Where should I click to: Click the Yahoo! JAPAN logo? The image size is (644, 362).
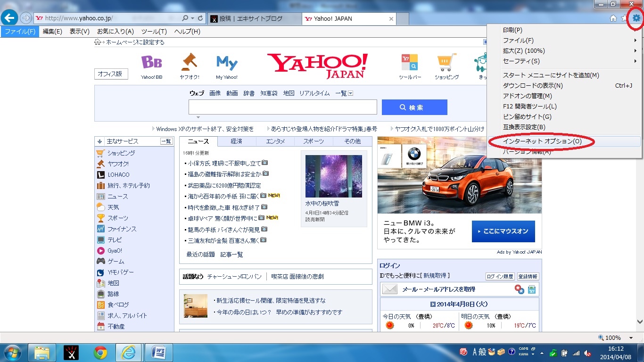[x=317, y=66]
